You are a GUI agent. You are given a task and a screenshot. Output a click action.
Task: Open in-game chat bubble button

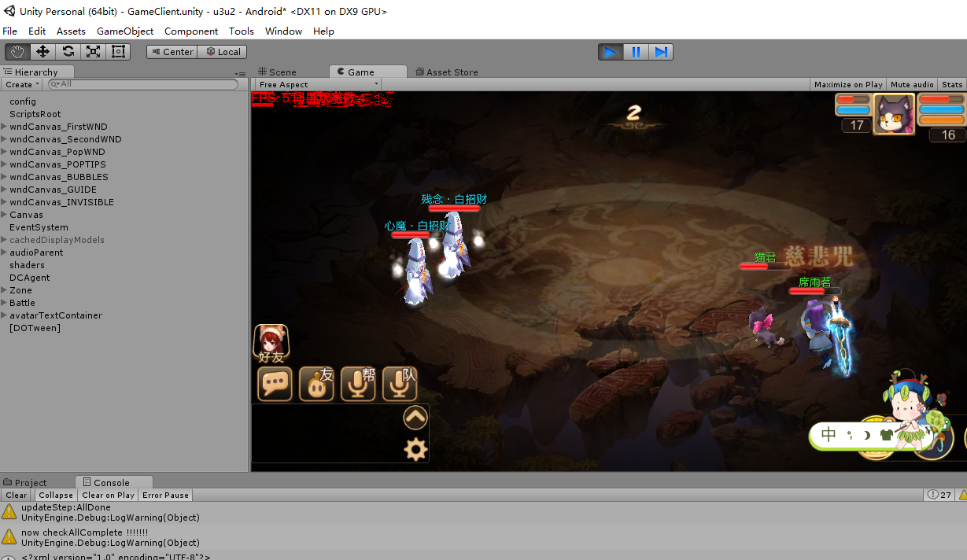[275, 384]
